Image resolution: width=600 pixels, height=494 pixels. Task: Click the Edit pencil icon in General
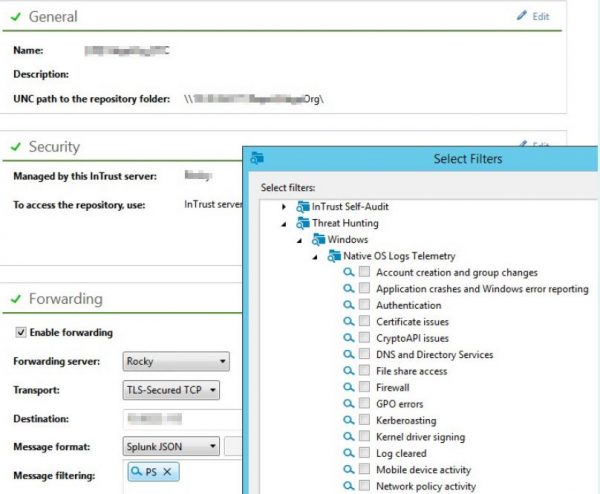[x=520, y=17]
